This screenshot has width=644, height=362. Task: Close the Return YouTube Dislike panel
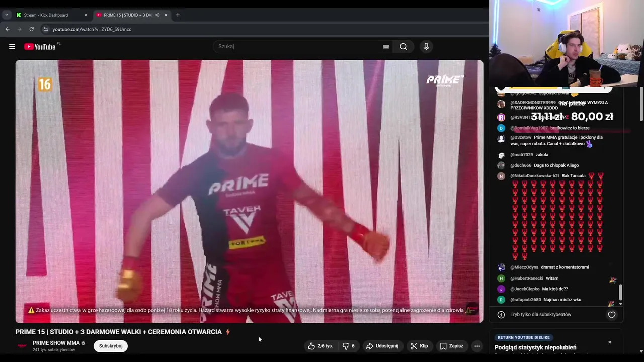point(610,342)
